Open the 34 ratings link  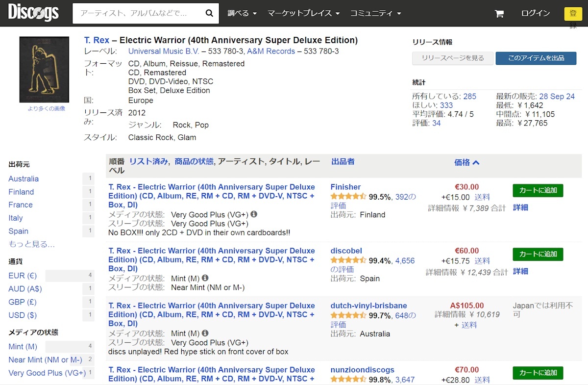pyautogui.click(x=436, y=123)
